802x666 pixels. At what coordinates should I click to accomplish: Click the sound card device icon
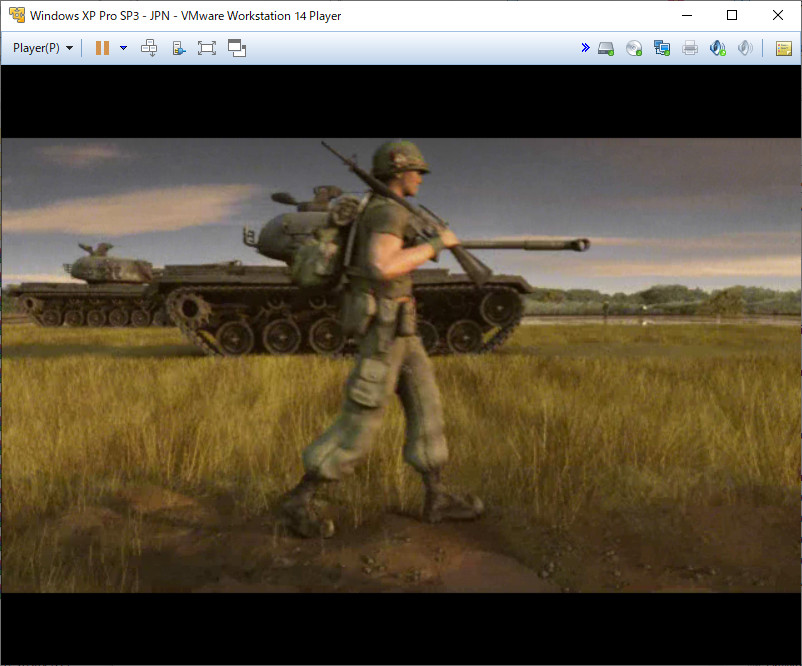(x=718, y=48)
